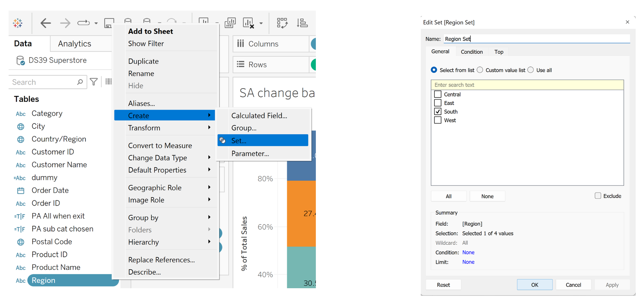Uncheck the South region checkbox

coord(438,112)
